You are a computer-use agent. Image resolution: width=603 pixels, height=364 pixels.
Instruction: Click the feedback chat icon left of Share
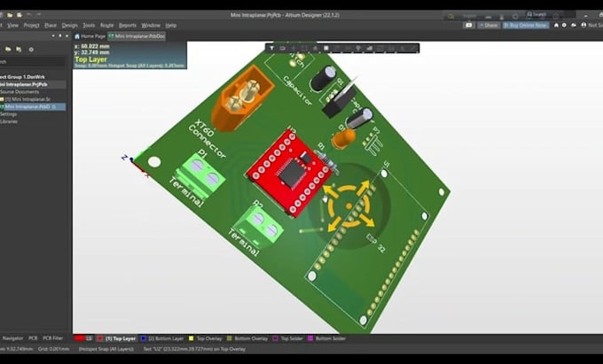(x=469, y=25)
